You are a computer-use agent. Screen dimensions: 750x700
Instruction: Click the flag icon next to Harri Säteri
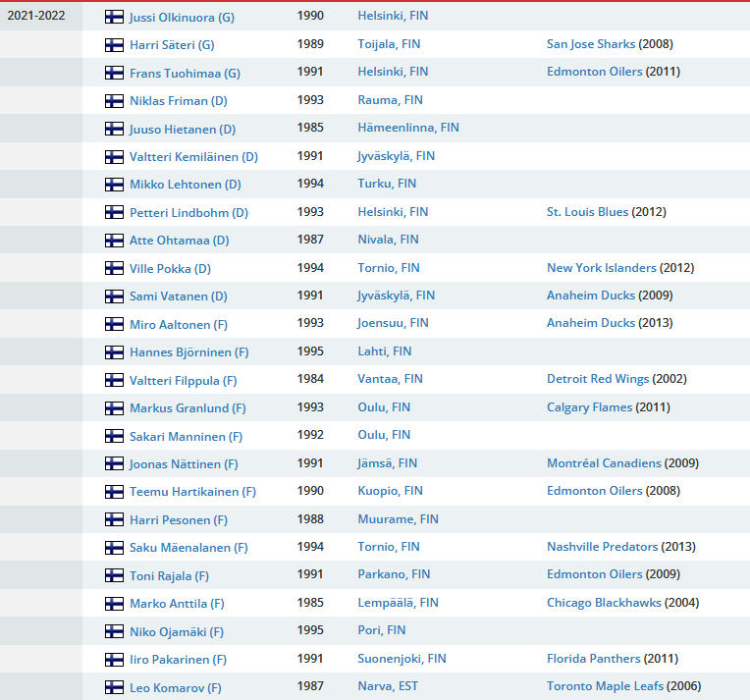[114, 44]
